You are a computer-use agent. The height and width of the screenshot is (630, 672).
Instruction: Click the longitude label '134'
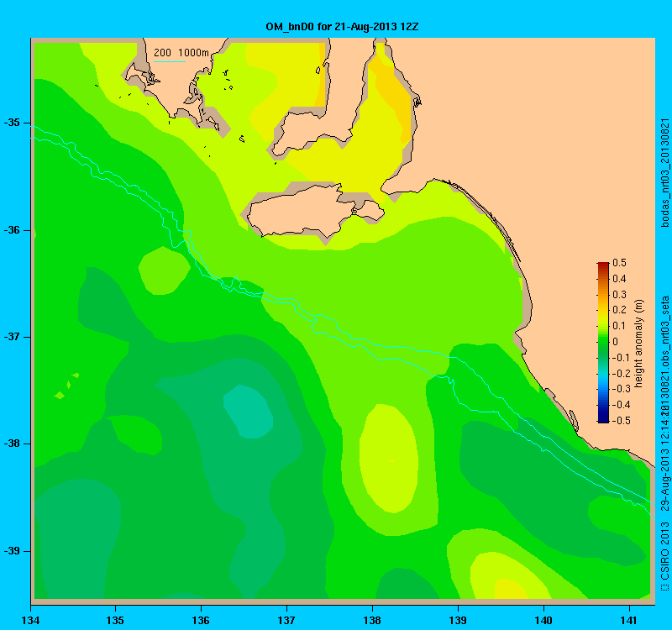click(30, 621)
